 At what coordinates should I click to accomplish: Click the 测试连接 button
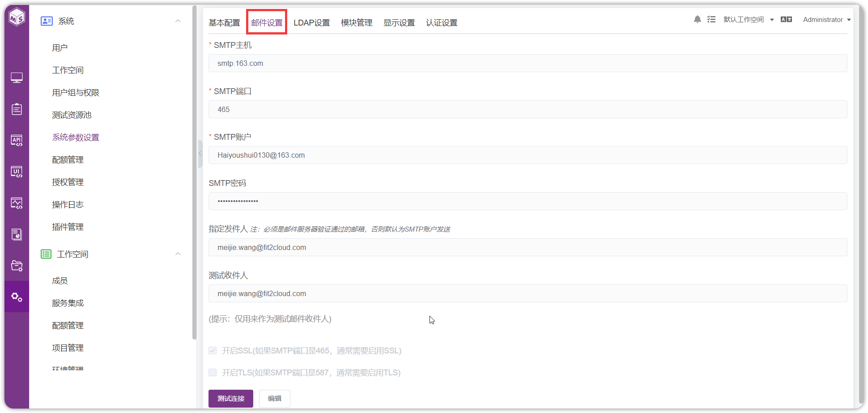(231, 398)
